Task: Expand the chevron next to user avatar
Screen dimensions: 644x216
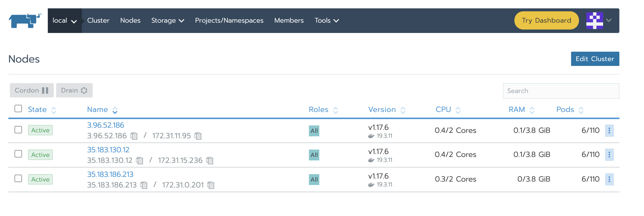Action: (x=609, y=20)
